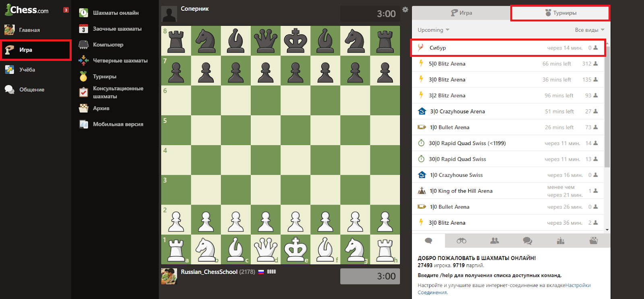Go to Главная in the sidebar
644x299 pixels.
coord(29,30)
